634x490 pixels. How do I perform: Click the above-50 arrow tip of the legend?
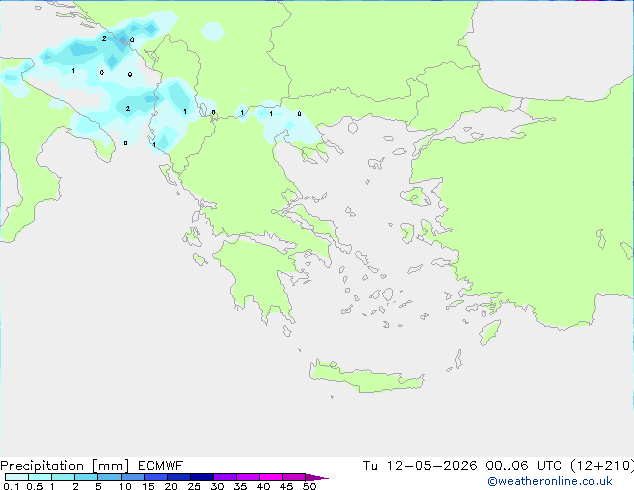(317, 477)
